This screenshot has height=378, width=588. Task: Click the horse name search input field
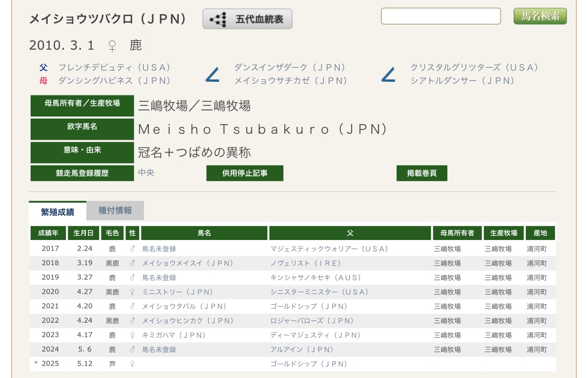point(441,16)
